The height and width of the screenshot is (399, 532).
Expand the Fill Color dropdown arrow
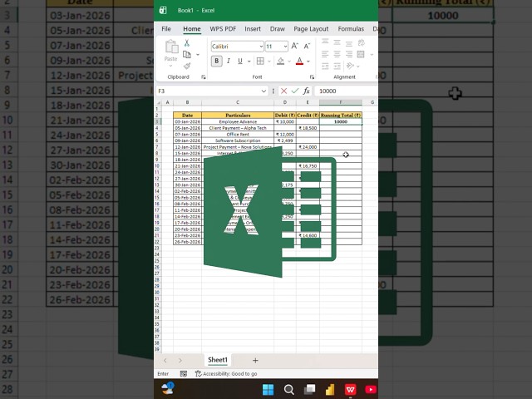pyautogui.click(x=289, y=62)
